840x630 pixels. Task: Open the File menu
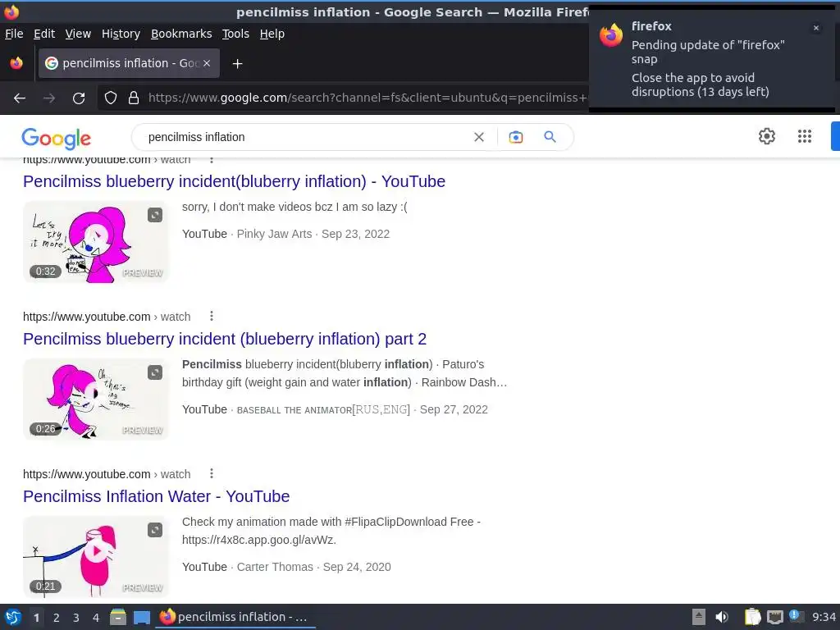click(14, 34)
